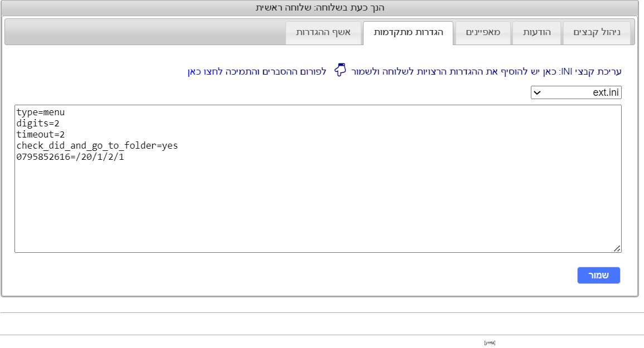Click the עריכת קבצי INI instruction text
Screen dimensions: 644x348
coord(486,71)
